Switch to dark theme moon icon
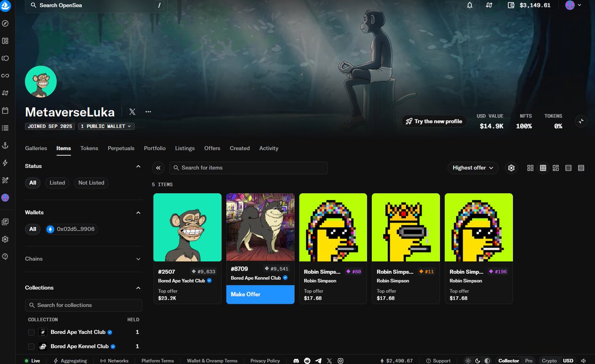This screenshot has width=595, height=364. click(x=478, y=361)
